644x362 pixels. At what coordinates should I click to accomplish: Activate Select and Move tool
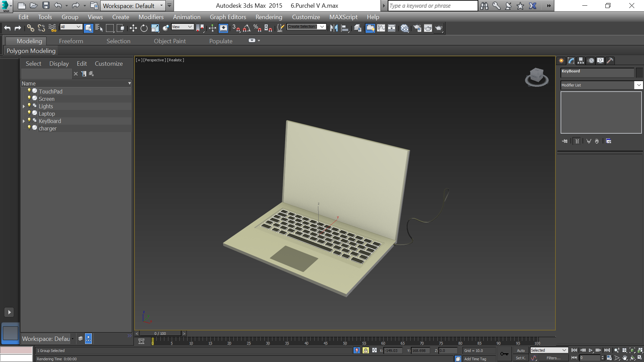click(x=133, y=28)
